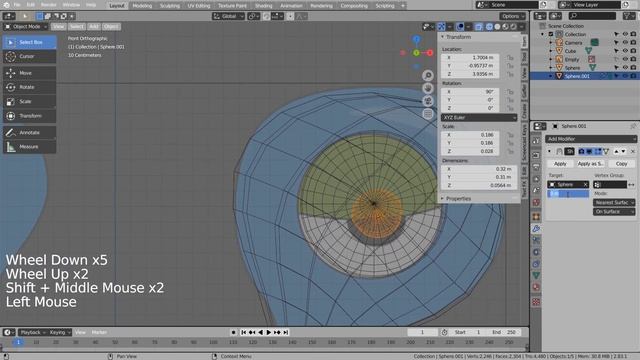Image resolution: width=640 pixels, height=360 pixels.
Task: Toggle viewport visibility of Sphere
Action: coord(625,68)
